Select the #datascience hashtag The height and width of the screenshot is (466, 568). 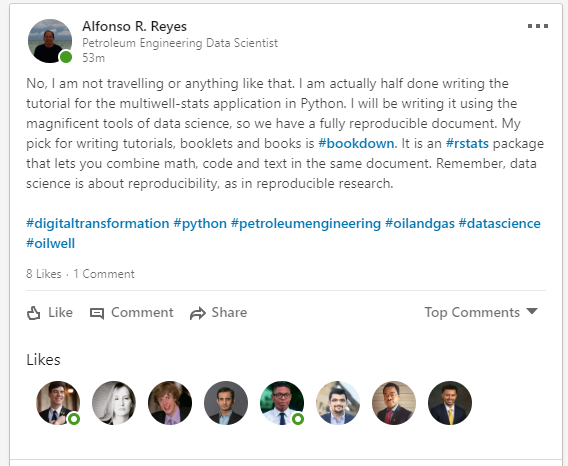point(500,223)
